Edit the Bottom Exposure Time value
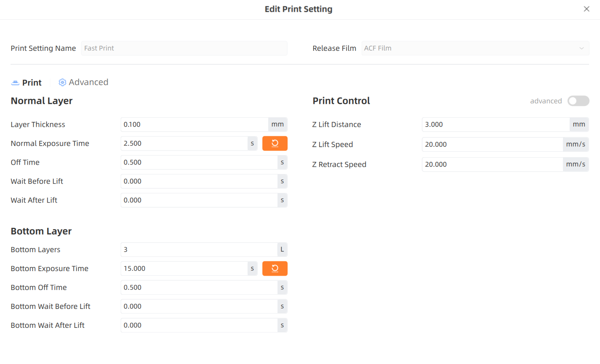Screen dimensions: 600x364 click(x=184, y=269)
